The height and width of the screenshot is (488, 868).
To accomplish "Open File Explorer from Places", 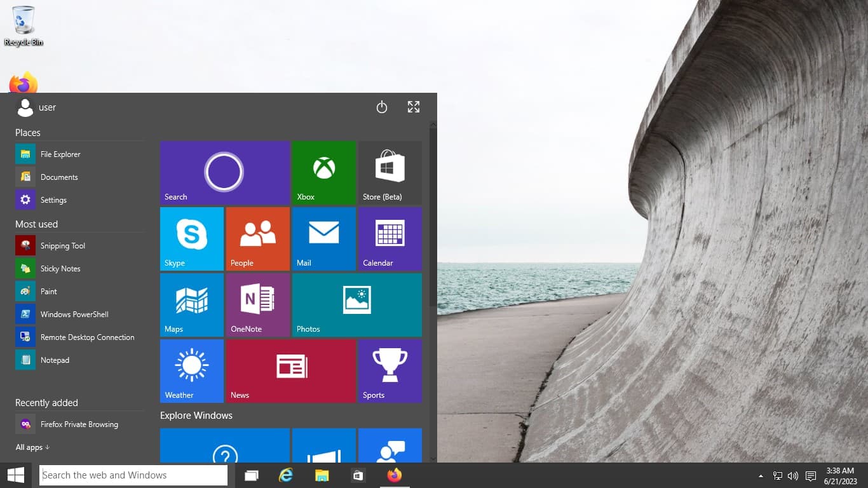I will pos(80,154).
